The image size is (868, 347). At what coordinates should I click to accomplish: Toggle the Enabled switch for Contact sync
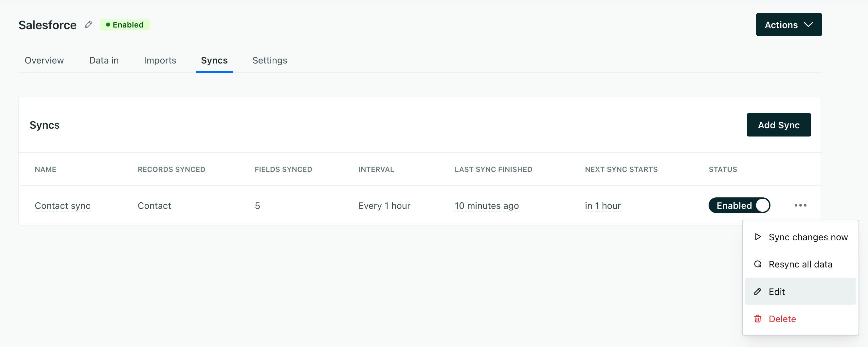point(739,205)
